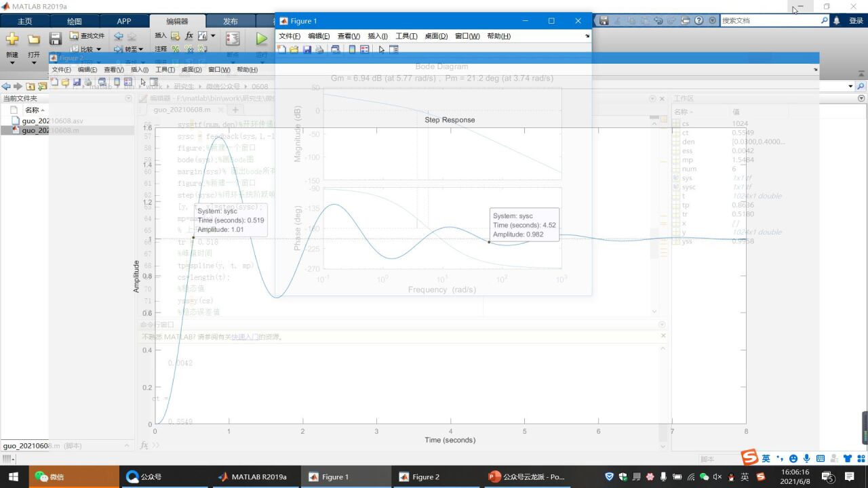The image size is (868, 488).
Task: Click Open File icon in Figure 1 toolbar
Action: [x=294, y=49]
